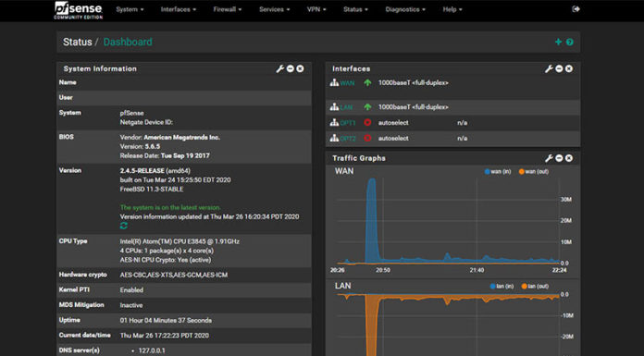Click the pfSense Community Edition logo
Screen dimensions: 644x356
coord(79,10)
